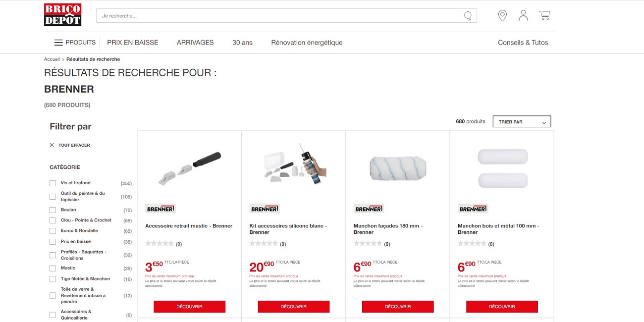Open the PRIX EN BAISSE menu

tap(133, 43)
